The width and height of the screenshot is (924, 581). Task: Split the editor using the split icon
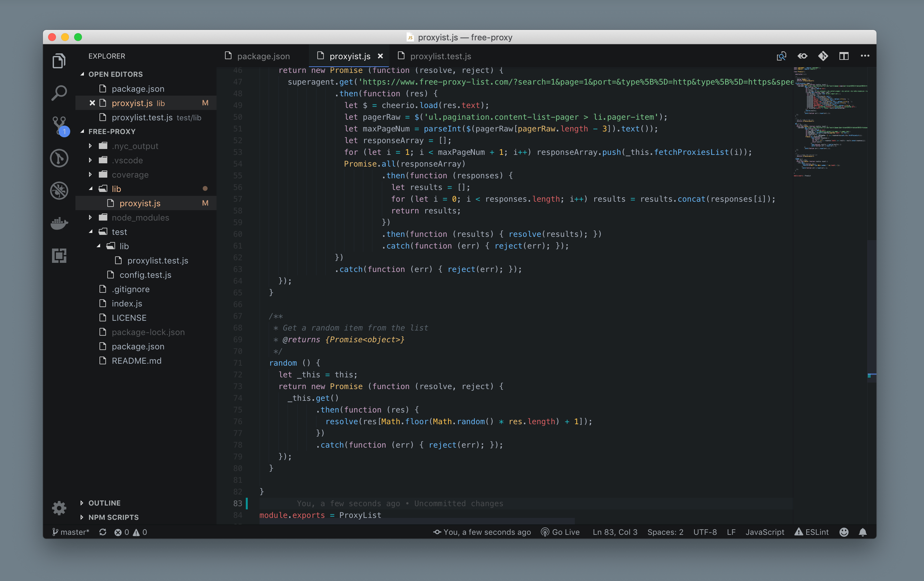click(844, 56)
